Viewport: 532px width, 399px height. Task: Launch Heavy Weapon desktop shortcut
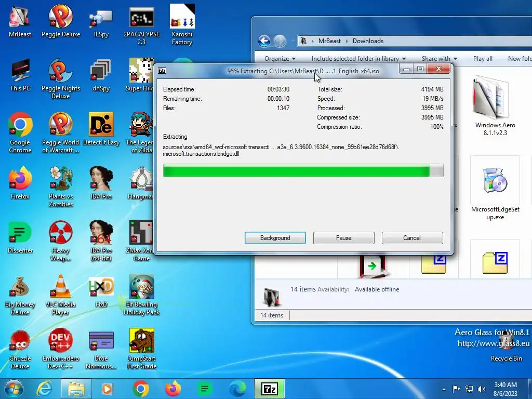coord(61,241)
